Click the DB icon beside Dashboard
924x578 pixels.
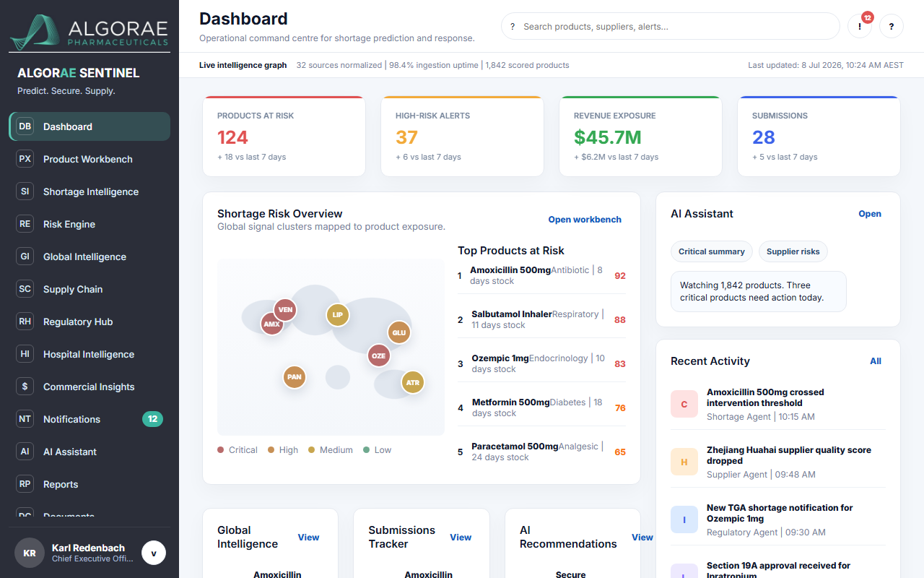(x=25, y=126)
